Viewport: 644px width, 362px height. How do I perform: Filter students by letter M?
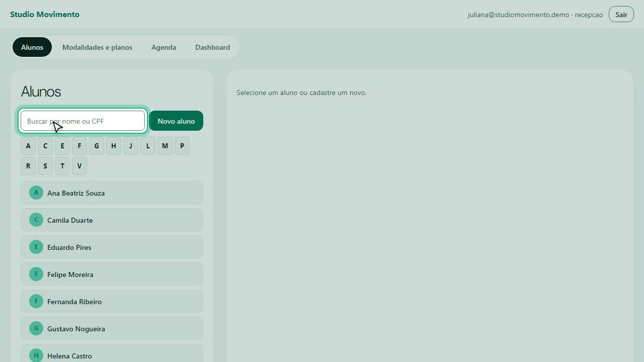point(165,146)
